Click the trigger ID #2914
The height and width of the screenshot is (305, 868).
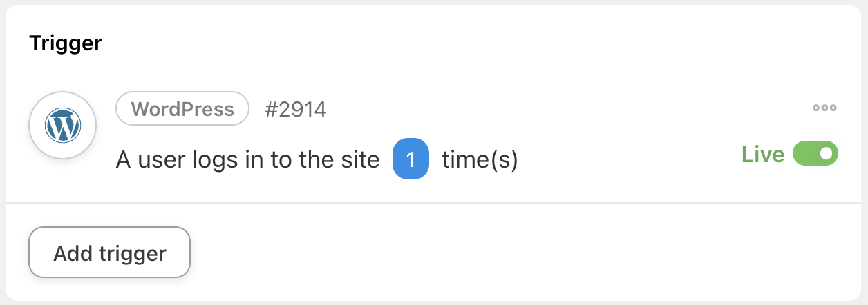[295, 109]
